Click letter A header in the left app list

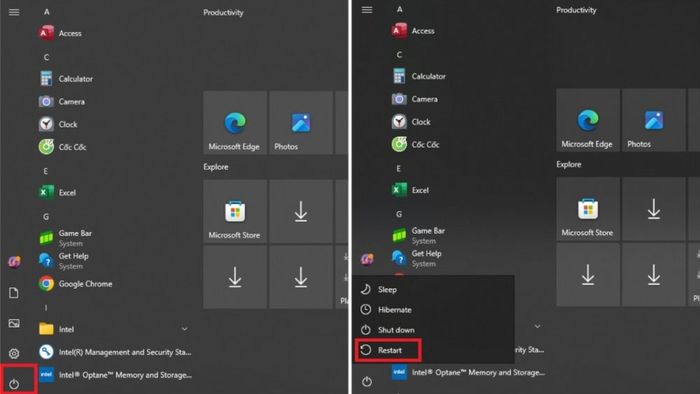[x=46, y=12]
